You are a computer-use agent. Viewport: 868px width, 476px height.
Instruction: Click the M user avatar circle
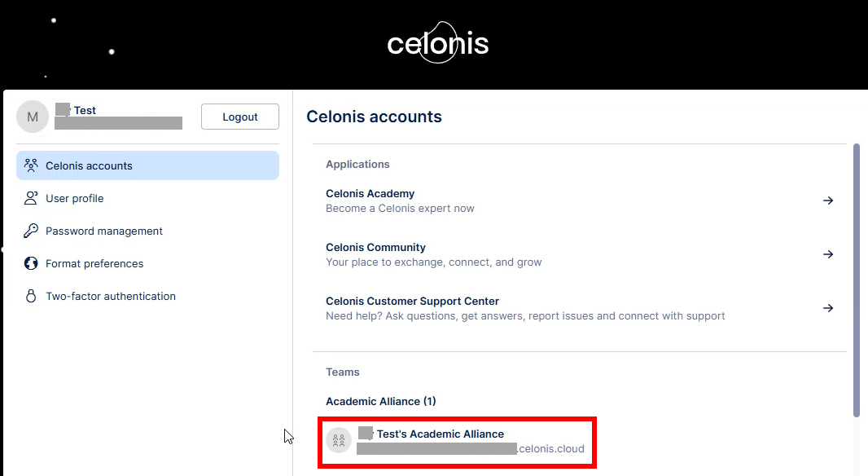pyautogui.click(x=33, y=117)
